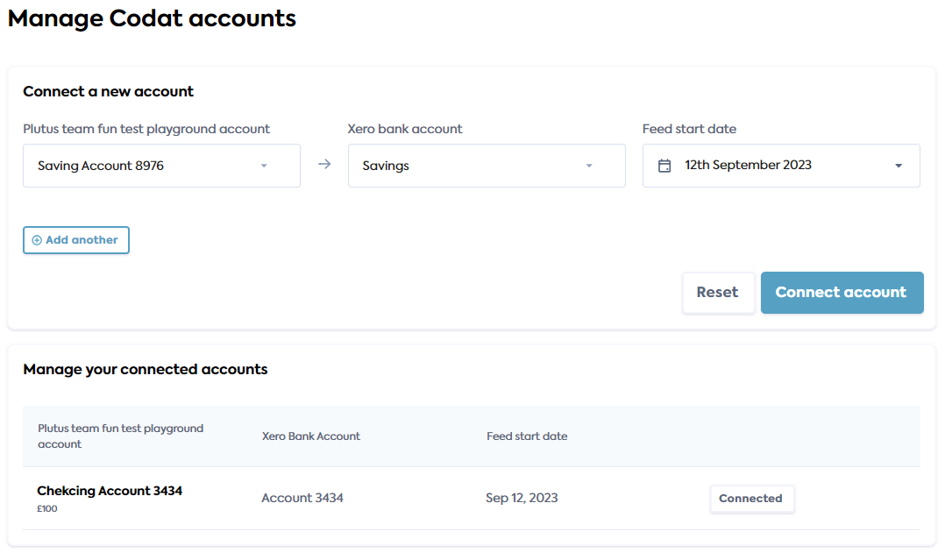945x560 pixels.
Task: Click the chevron on the Savings dropdown
Action: click(591, 165)
